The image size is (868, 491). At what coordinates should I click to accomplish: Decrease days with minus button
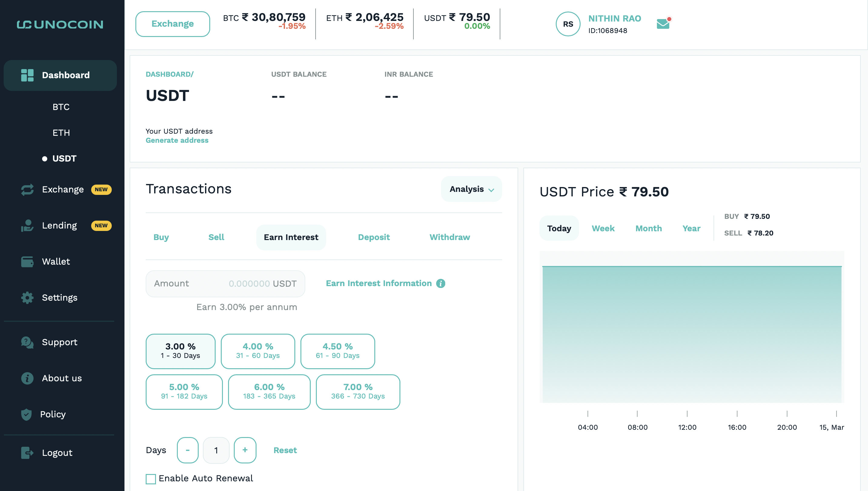click(188, 450)
